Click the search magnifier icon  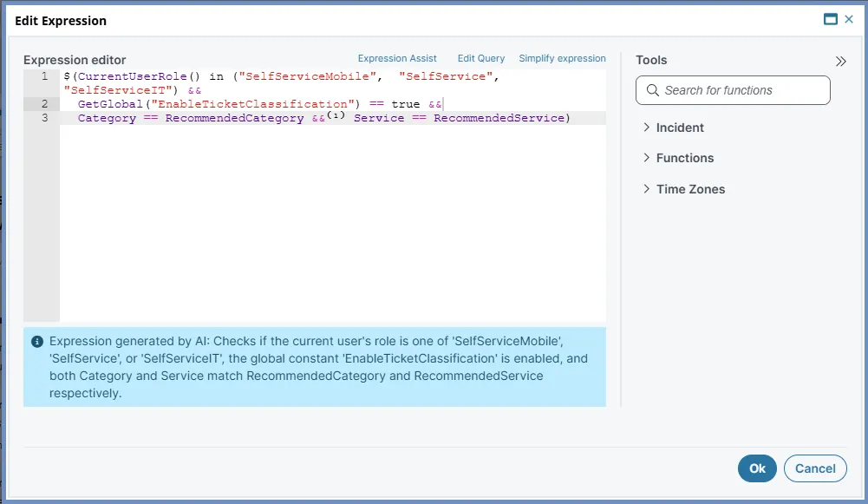(653, 90)
